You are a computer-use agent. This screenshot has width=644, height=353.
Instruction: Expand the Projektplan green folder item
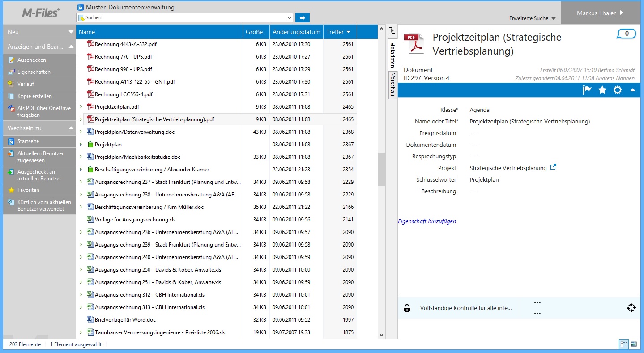pos(81,145)
